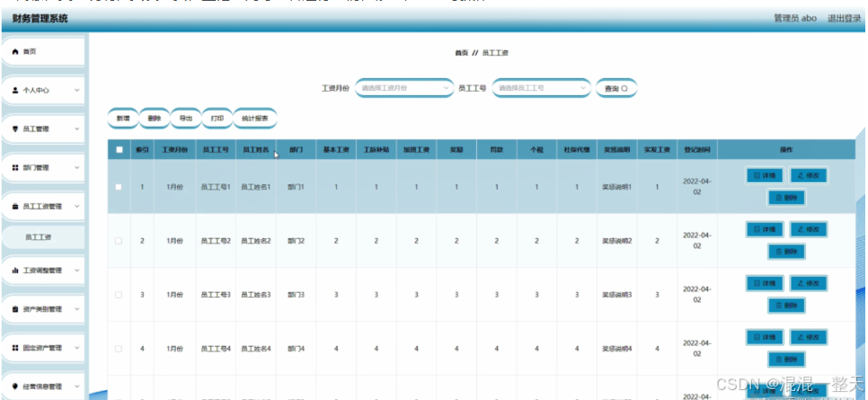Screen dimensions: 868x400
Task: Expand the 固定资产管理 menu chevron
Action: pyautogui.click(x=77, y=349)
